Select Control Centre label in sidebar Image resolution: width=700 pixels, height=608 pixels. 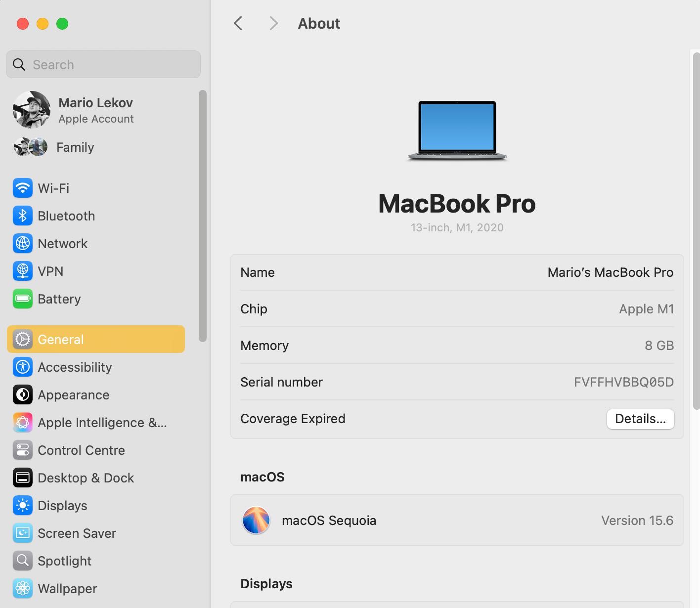tap(82, 450)
